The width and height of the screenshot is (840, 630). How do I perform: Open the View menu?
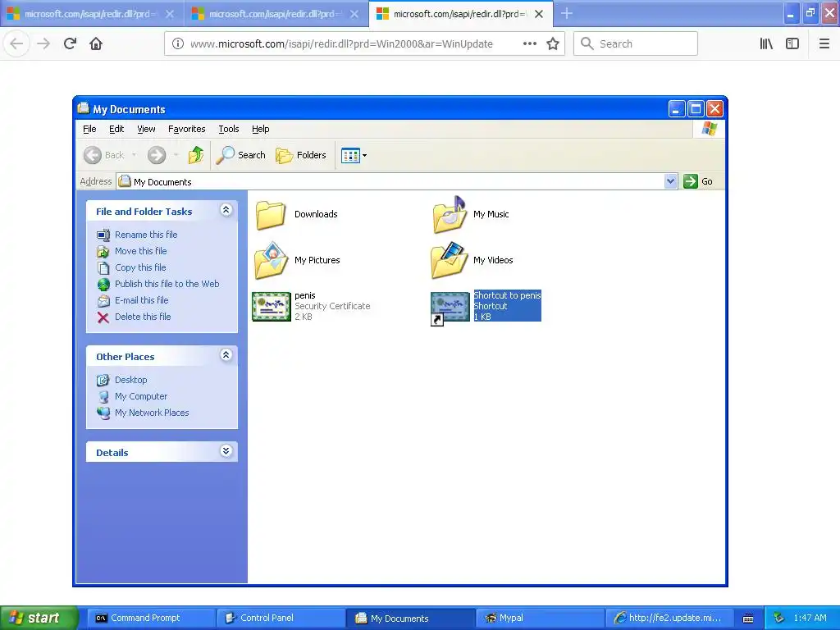tap(146, 129)
